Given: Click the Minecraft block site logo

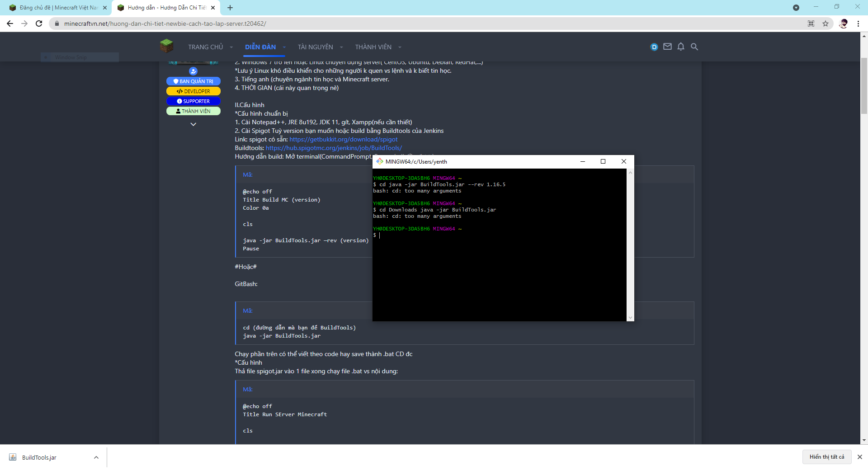Looking at the screenshot, I should pos(166,46).
